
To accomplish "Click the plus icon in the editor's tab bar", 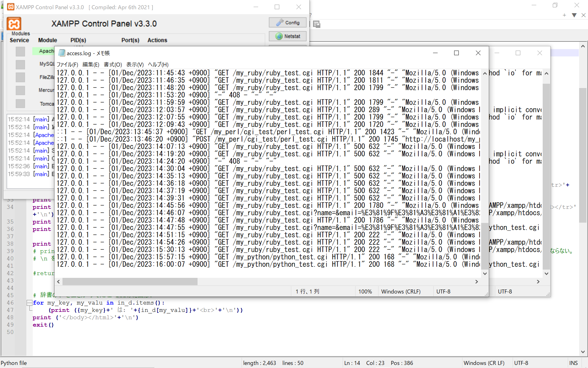I will tap(564, 15).
